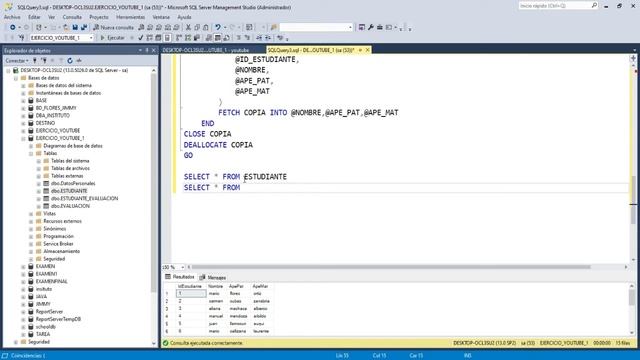Collapse the EJERCICIO_YOUTUBE_1 database node
Screen dimensions: 640x360
click(23, 138)
